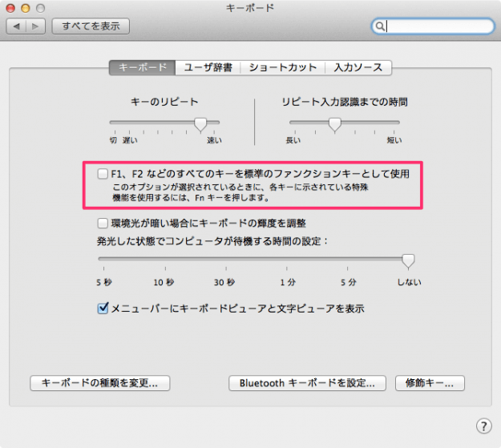
Task: Click the Fn キーを押します description text
Action: [x=232, y=198]
